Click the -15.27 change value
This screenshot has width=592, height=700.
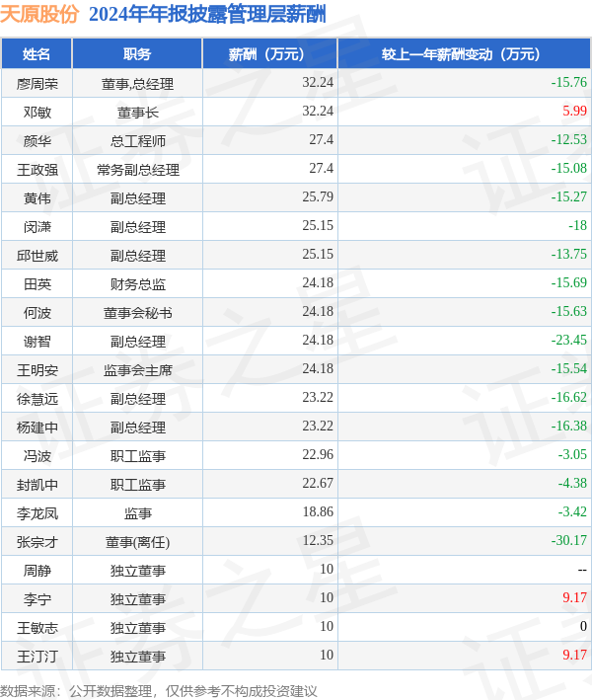point(568,196)
